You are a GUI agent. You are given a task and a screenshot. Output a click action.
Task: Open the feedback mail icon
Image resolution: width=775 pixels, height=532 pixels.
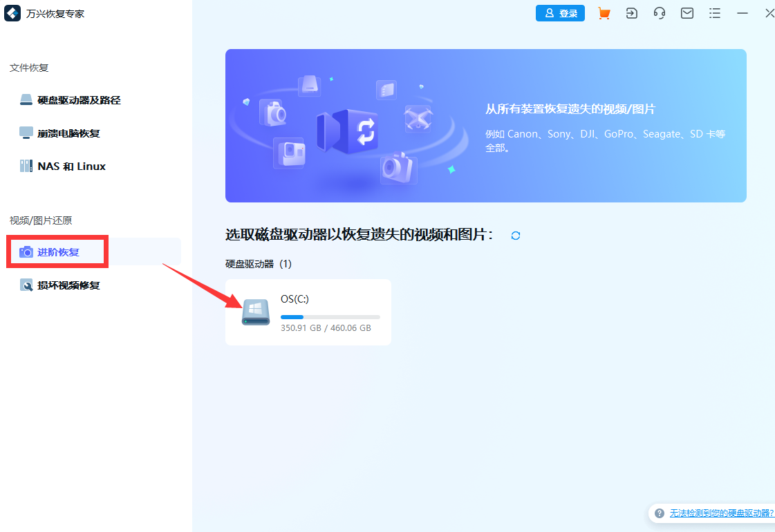[x=687, y=13]
